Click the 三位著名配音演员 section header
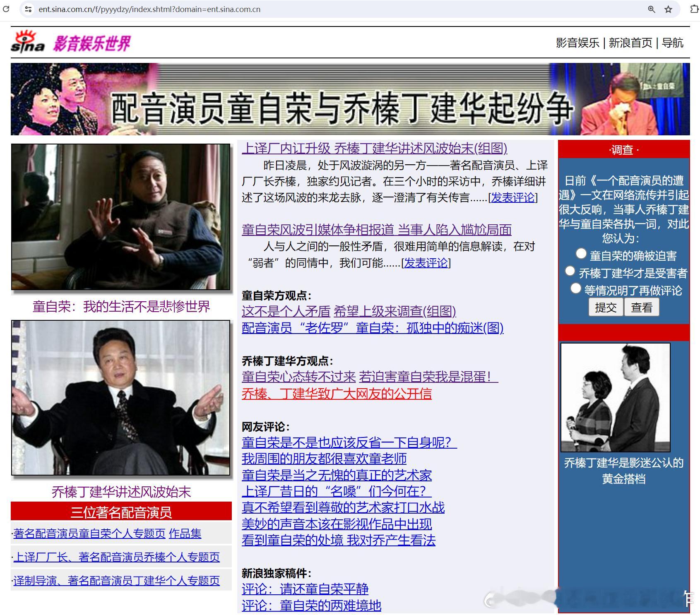The image size is (700, 615). coord(121,512)
